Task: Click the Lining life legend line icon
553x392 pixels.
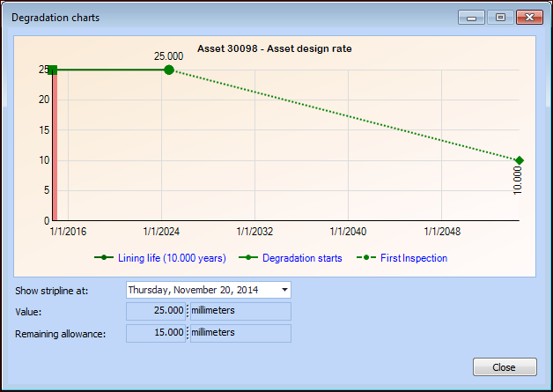Action: pyautogui.click(x=105, y=258)
